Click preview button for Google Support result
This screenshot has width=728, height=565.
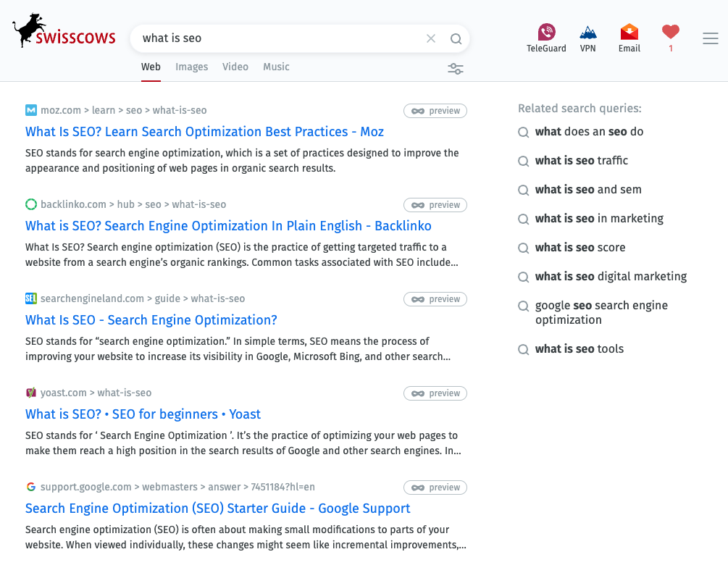coord(435,487)
